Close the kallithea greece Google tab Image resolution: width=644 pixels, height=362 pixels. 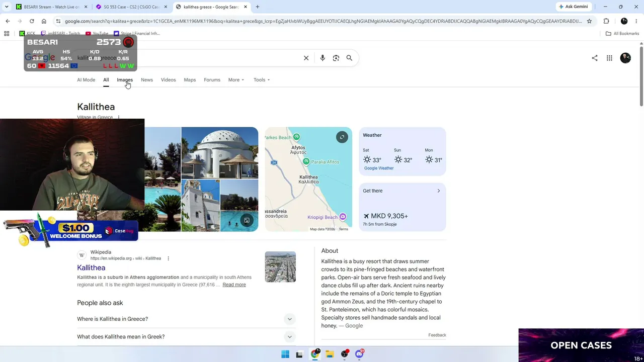coord(245,7)
